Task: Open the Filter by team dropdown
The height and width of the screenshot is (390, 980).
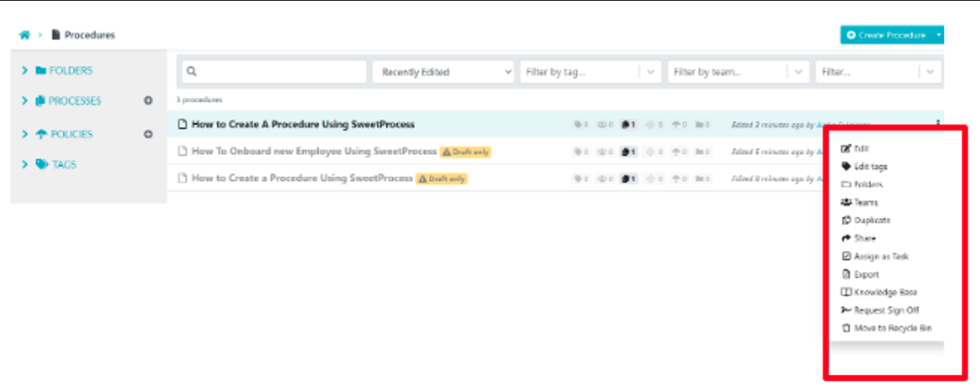Action: point(740,72)
